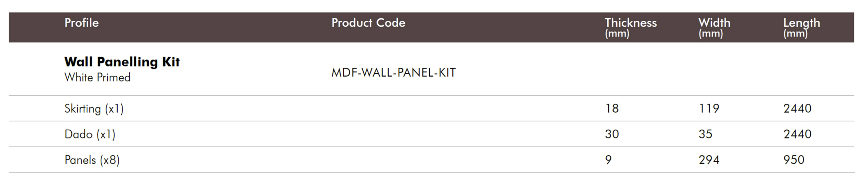Select the Dado (x1) row label

90,134
